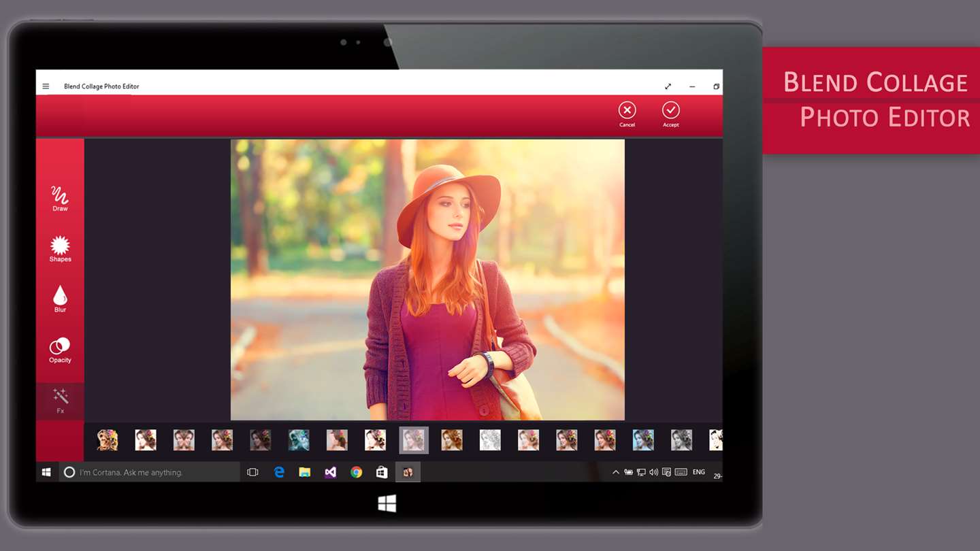Open the hamburger menu
This screenshot has width=980, height=551.
[x=46, y=86]
